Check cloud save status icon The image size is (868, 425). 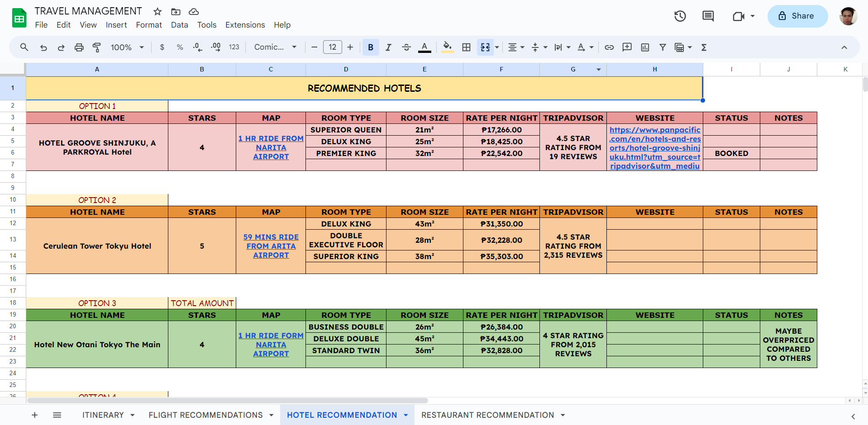point(194,11)
